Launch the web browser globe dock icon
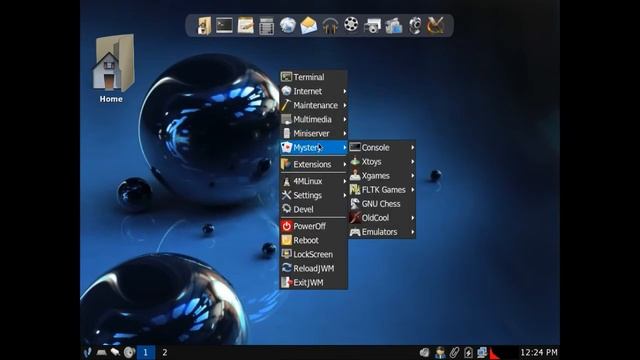The height and width of the screenshot is (360, 640). point(288,25)
